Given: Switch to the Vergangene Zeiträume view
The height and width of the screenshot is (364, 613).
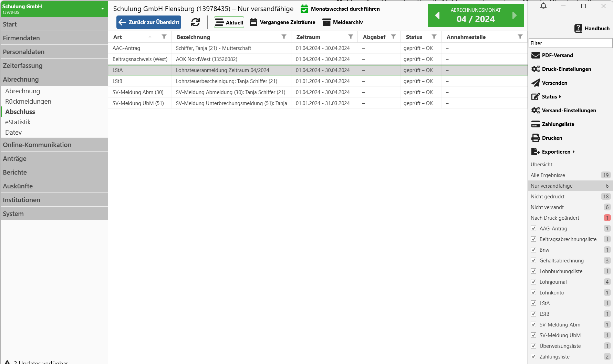Looking at the screenshot, I should (282, 22).
